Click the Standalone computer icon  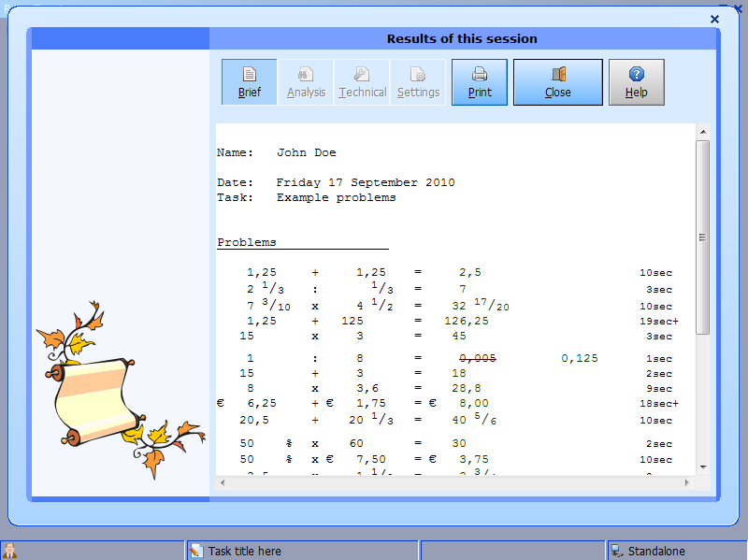click(617, 551)
